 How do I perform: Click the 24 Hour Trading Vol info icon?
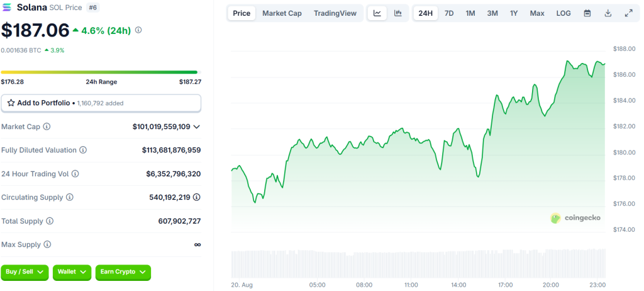click(75, 174)
